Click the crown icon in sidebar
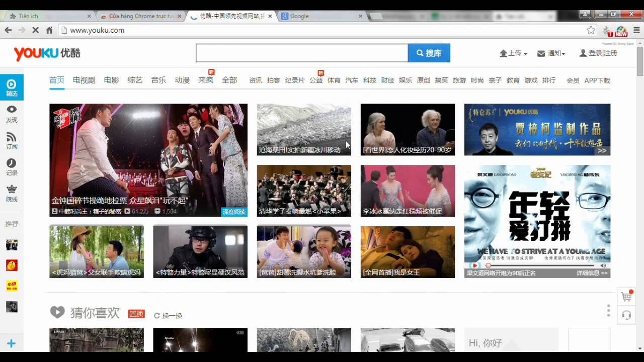644x362 pixels. [x=11, y=193]
